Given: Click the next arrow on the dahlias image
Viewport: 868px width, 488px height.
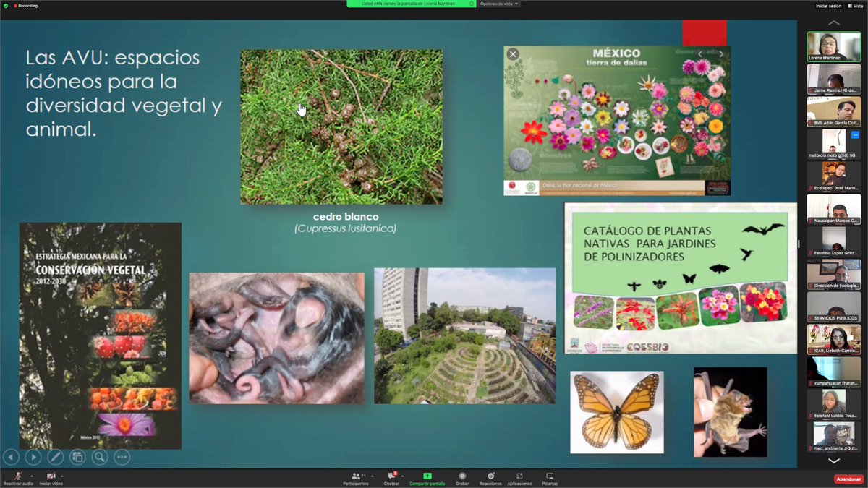Looking at the screenshot, I should 721,54.
